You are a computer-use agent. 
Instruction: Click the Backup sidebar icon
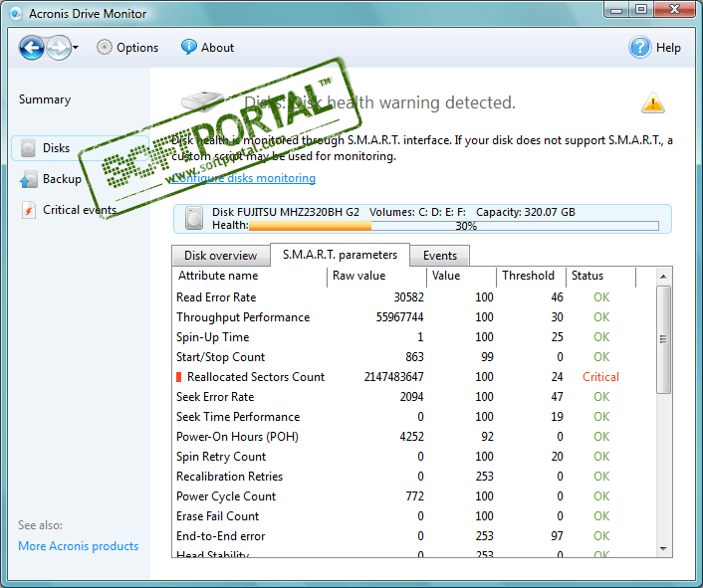[x=29, y=179]
